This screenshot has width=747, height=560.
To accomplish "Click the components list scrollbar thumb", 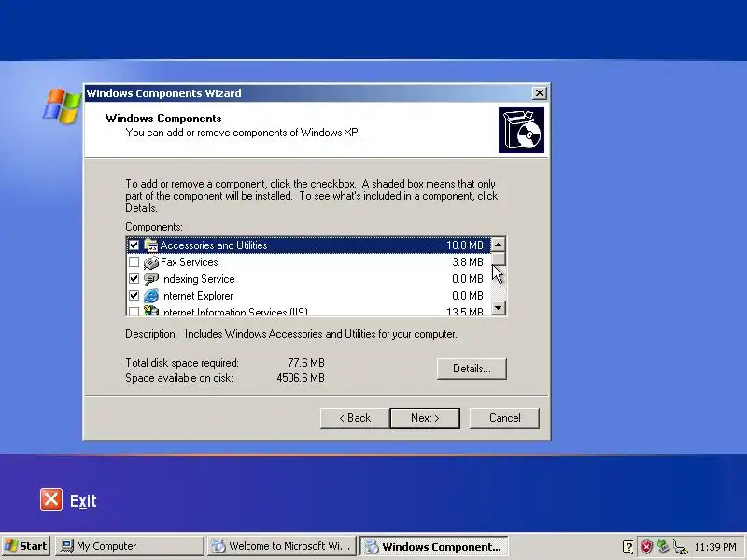I will point(498,259).
